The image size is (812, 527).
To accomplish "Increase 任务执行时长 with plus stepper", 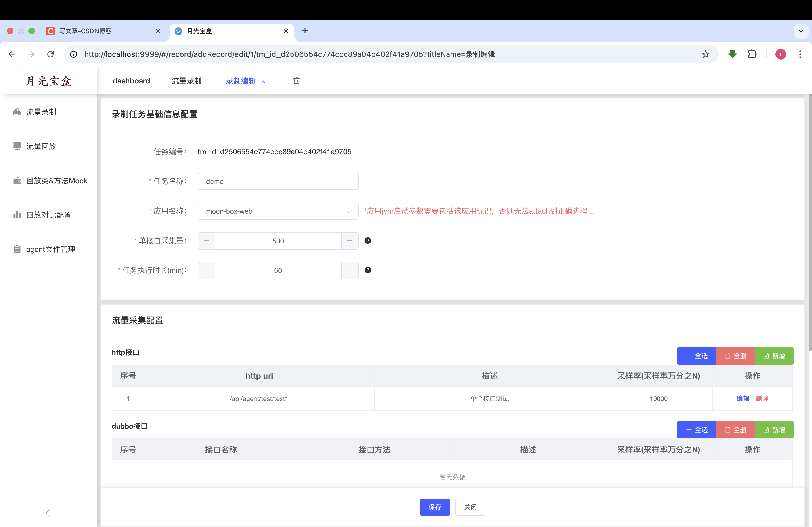I will pos(350,270).
